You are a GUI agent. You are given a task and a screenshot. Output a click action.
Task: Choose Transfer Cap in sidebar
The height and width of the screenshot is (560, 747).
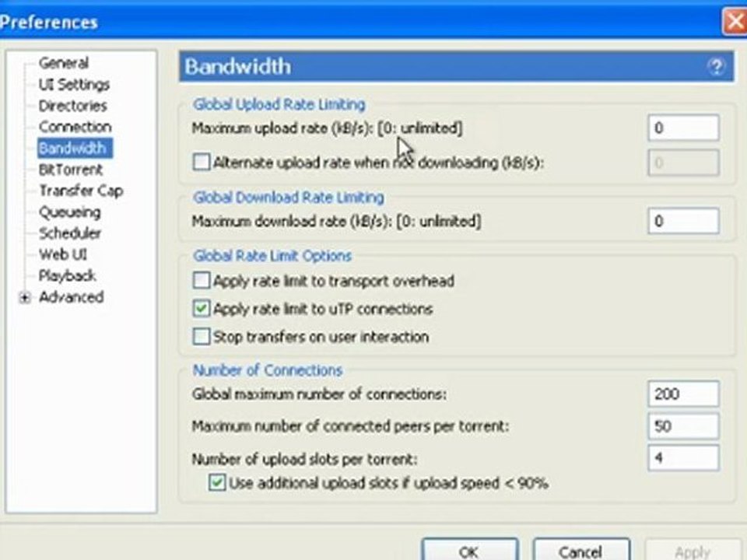coord(81,191)
